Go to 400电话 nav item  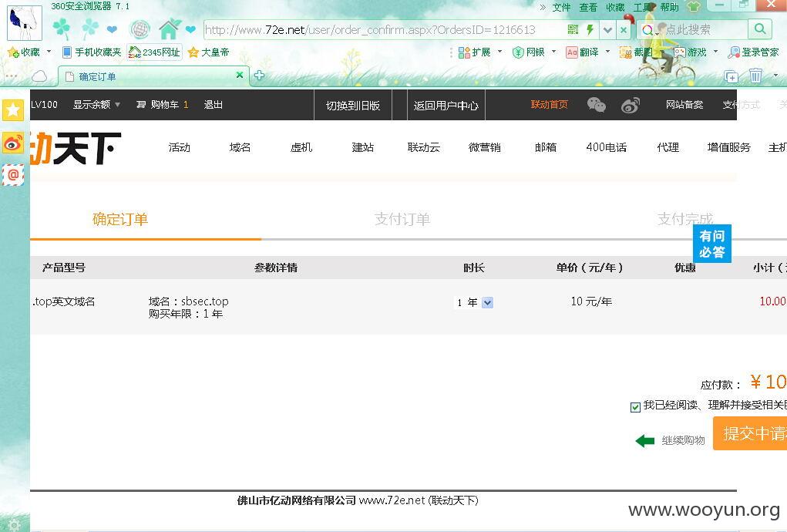pos(607,147)
